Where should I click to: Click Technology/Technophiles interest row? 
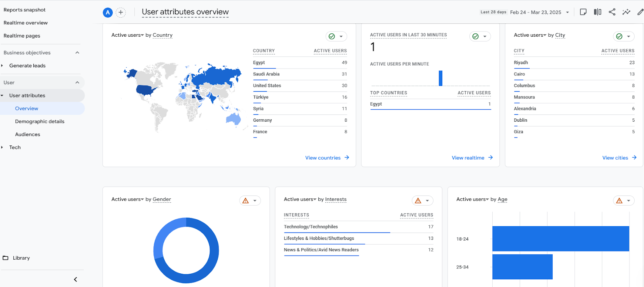(359, 227)
